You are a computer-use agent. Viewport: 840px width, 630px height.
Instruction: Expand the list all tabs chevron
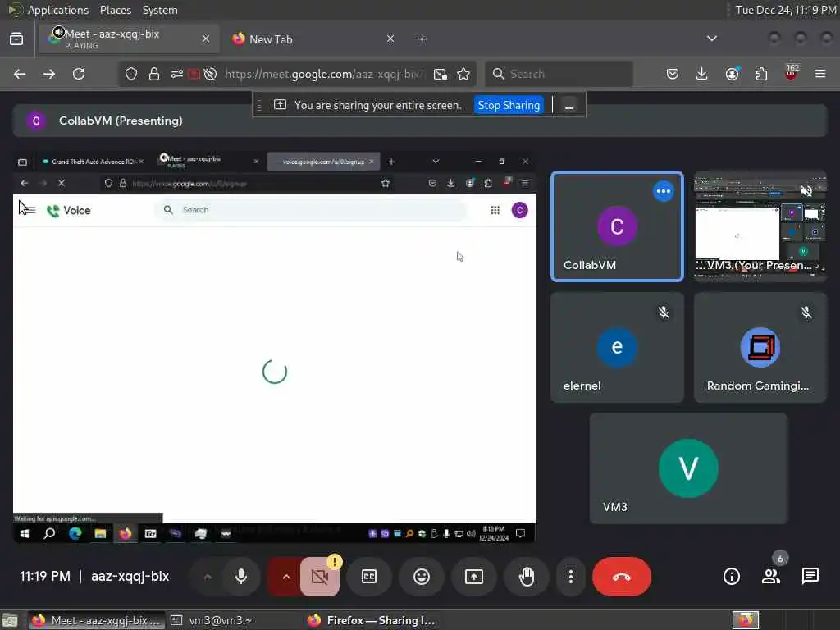pyautogui.click(x=711, y=39)
